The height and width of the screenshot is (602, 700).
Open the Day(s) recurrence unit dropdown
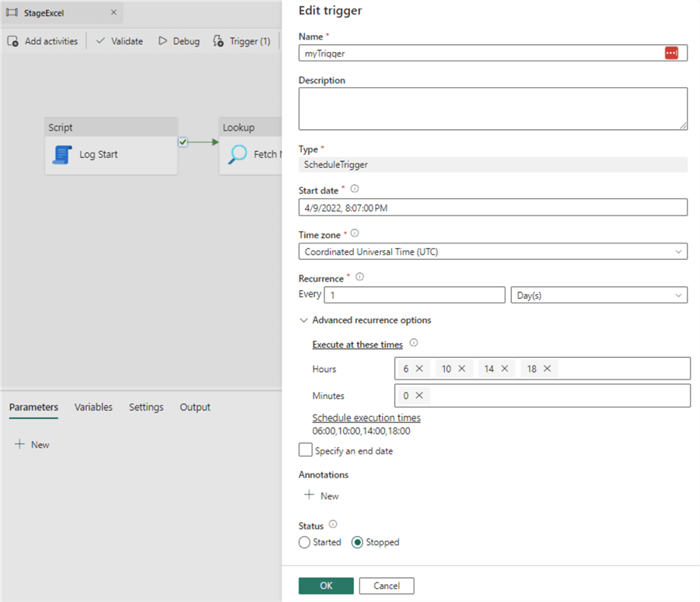coord(599,296)
